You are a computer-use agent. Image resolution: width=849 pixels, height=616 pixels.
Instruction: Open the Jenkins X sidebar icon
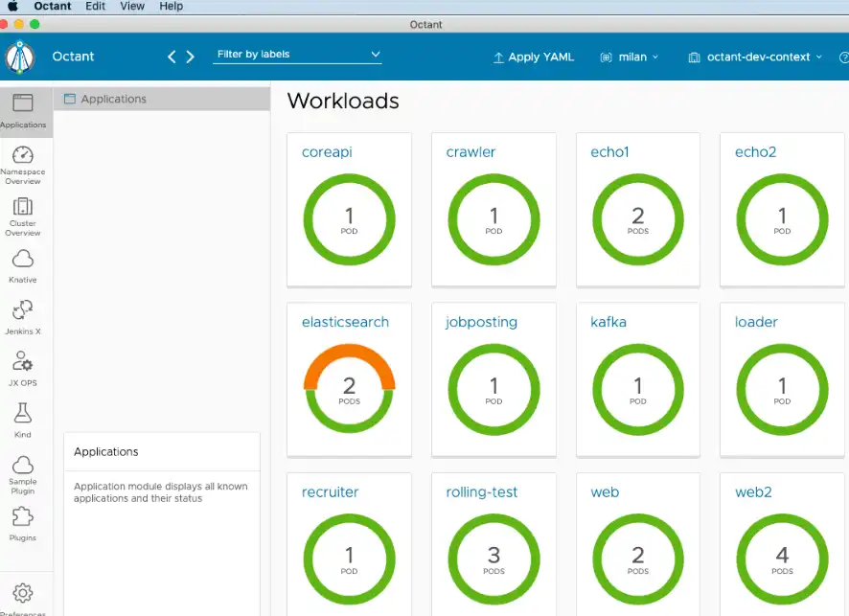(23, 310)
